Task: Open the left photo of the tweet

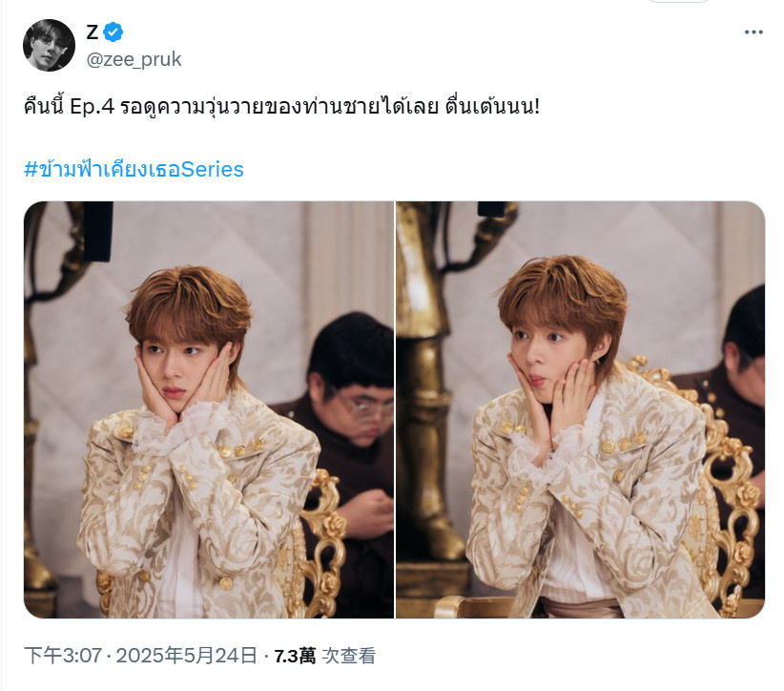Action: [x=209, y=409]
